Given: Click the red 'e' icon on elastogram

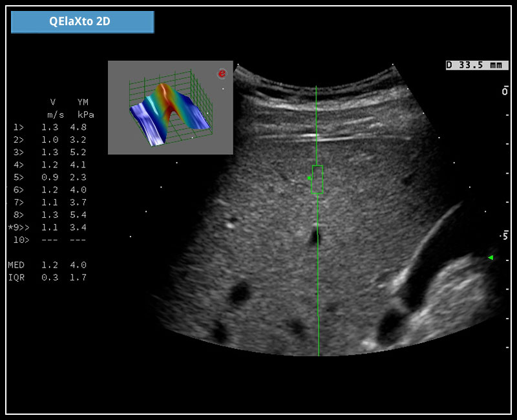Looking at the screenshot, I should pos(222,74).
